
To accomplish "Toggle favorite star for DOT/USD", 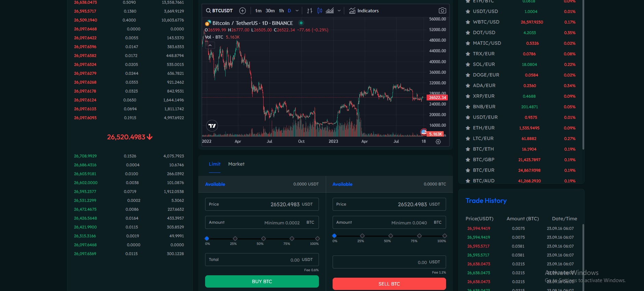I will click(x=468, y=33).
